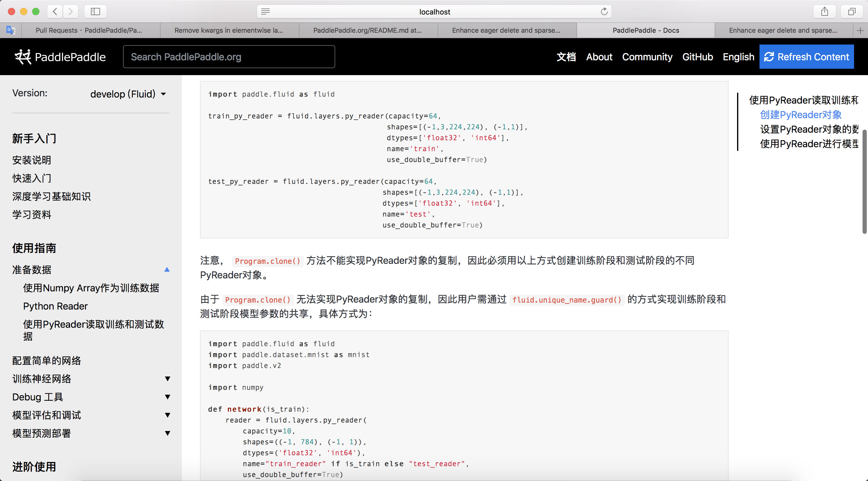Image resolution: width=868 pixels, height=481 pixels.
Task: Open 模型预测部署 section label
Action: pyautogui.click(x=42, y=433)
